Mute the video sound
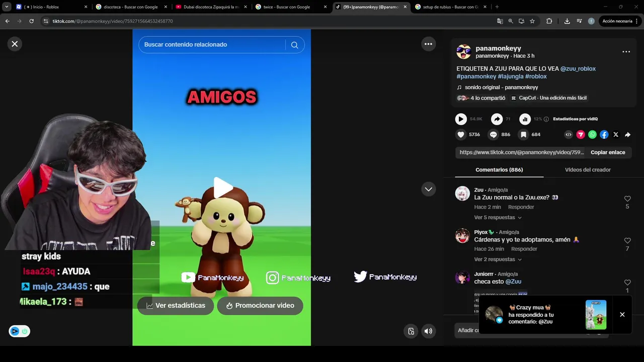The height and width of the screenshot is (362, 644). (428, 331)
